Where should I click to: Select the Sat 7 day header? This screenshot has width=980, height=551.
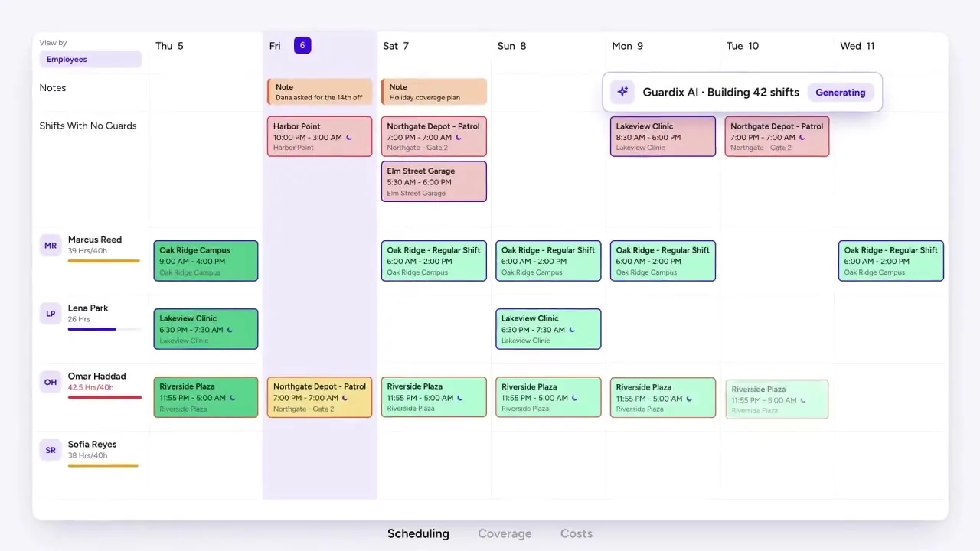pyautogui.click(x=396, y=46)
